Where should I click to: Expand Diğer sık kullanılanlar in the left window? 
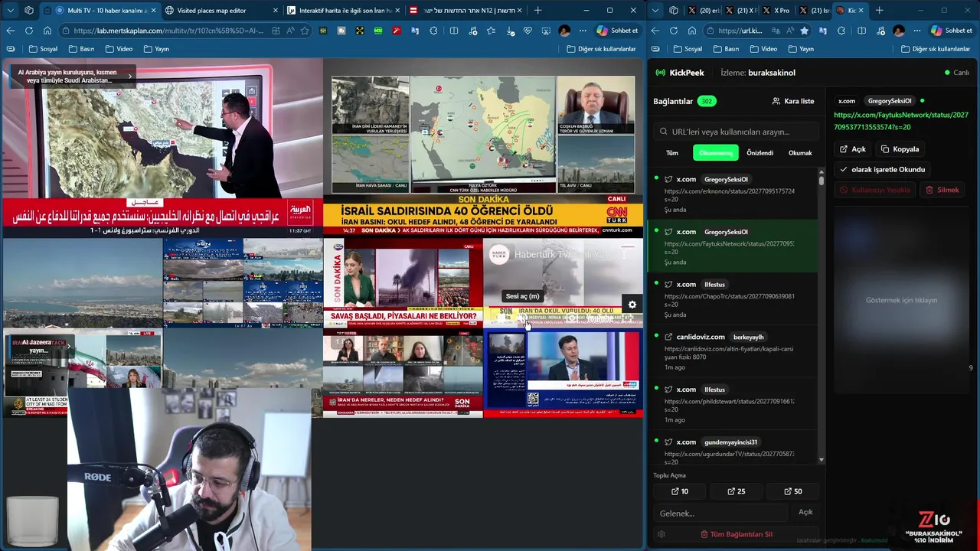click(601, 49)
